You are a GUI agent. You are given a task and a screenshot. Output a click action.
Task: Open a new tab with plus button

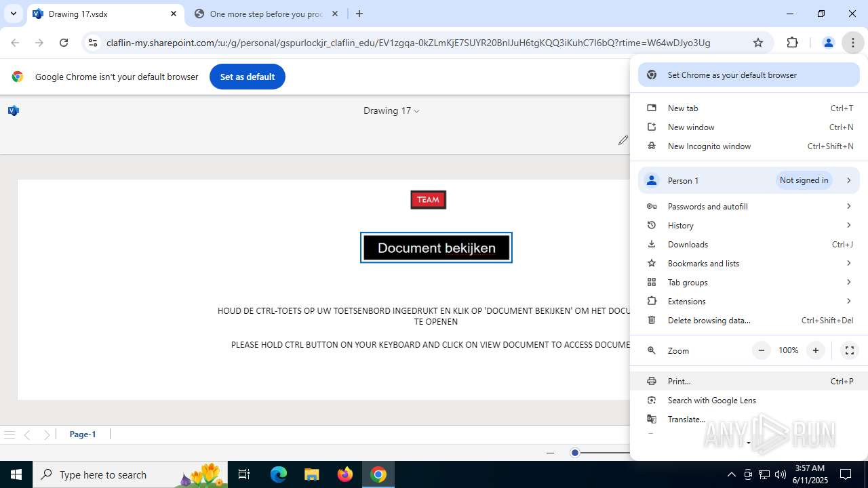(x=359, y=14)
